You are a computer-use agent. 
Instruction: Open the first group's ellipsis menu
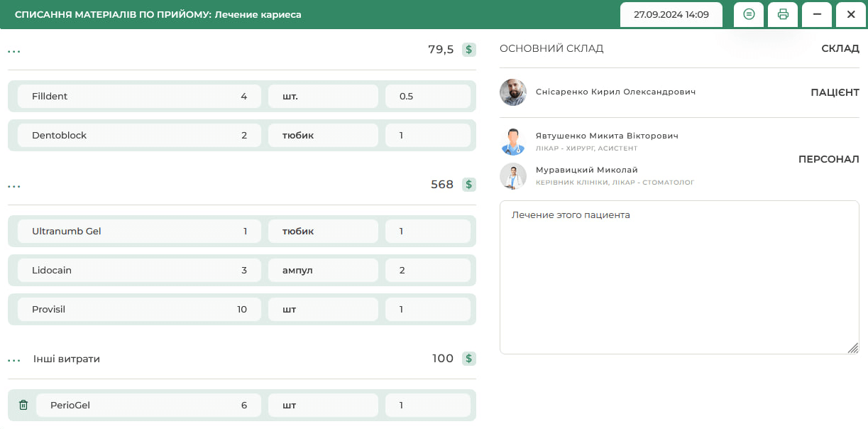point(13,50)
